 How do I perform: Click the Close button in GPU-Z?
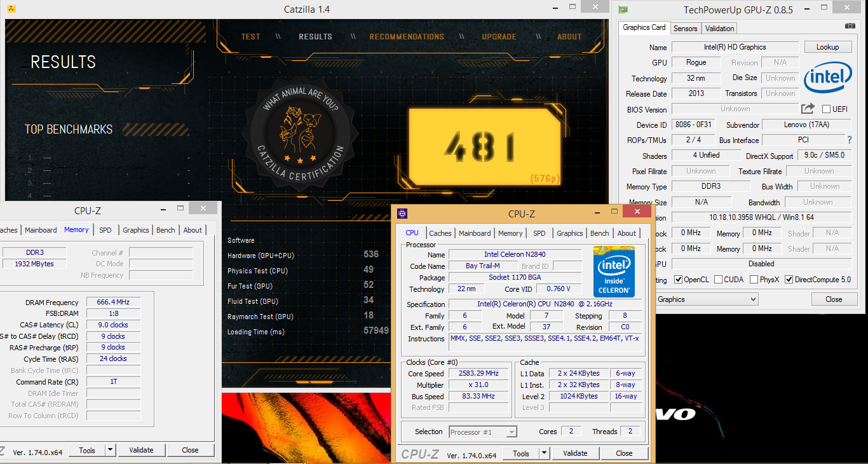pos(834,299)
